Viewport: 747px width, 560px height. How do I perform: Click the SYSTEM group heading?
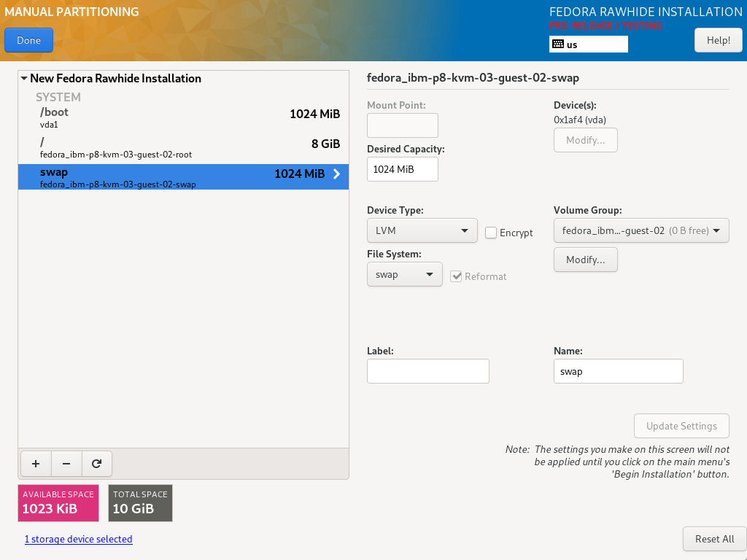58,97
